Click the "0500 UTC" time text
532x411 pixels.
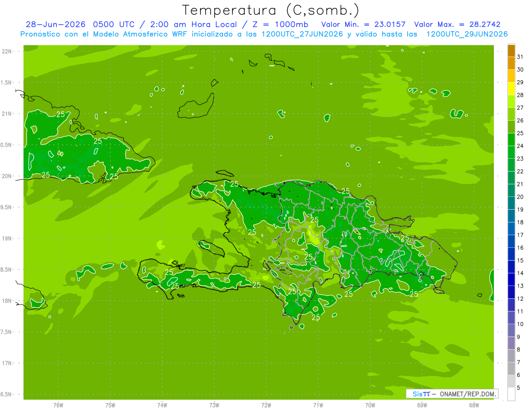pos(114,24)
